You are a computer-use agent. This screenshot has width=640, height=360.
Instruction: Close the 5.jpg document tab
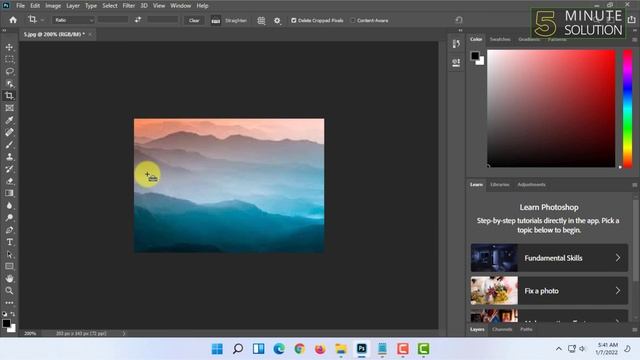tap(90, 34)
